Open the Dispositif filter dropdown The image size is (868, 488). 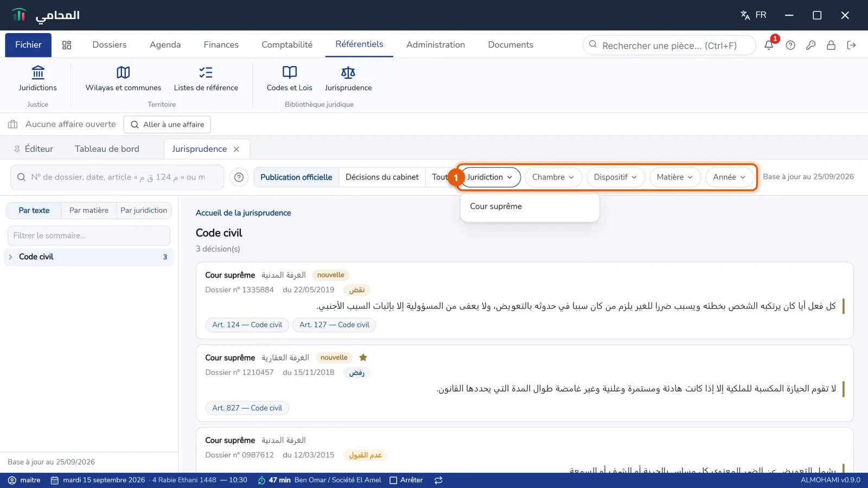pos(616,177)
